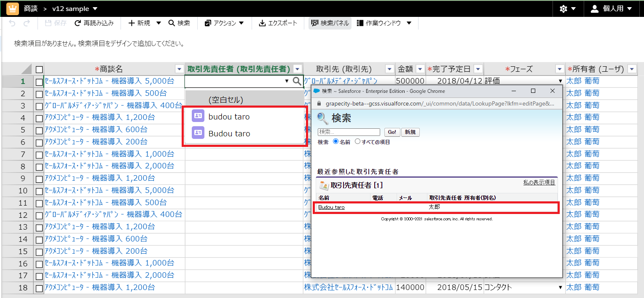Open the 太郎 葡萄 owner link in row 5
The width and height of the screenshot is (644, 298).
583,130
